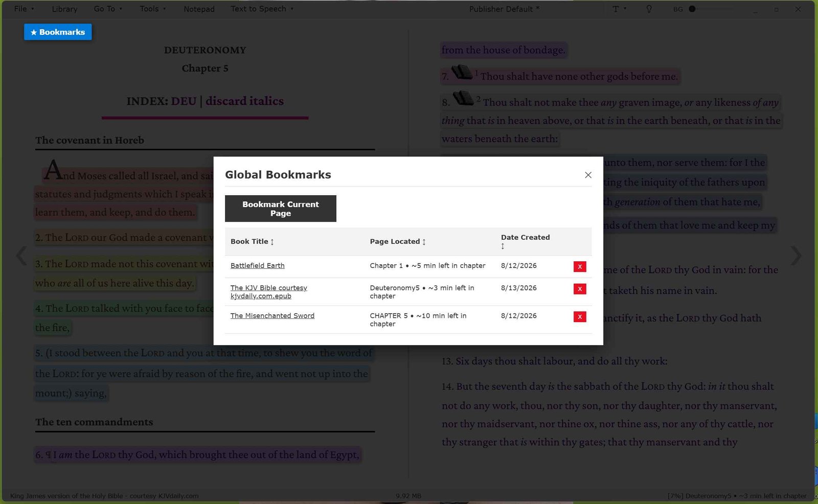Delete the Battlefield Earth bookmark
This screenshot has width=818, height=504.
[580, 266]
